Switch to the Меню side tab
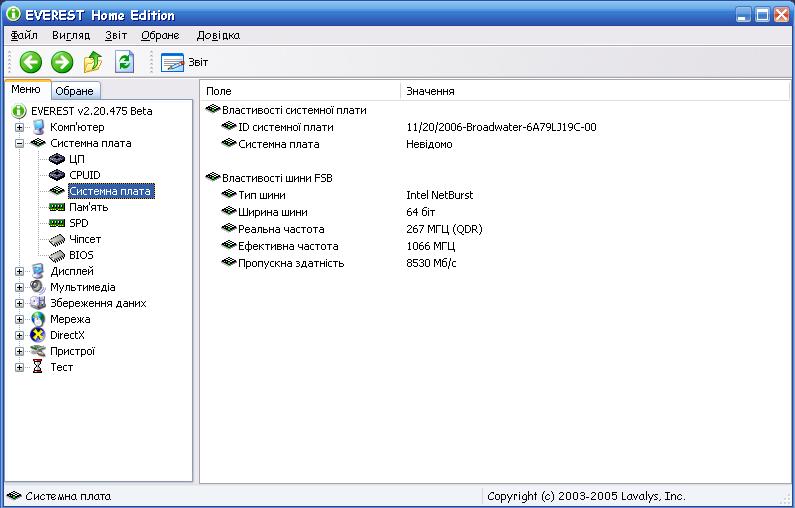 (26, 90)
